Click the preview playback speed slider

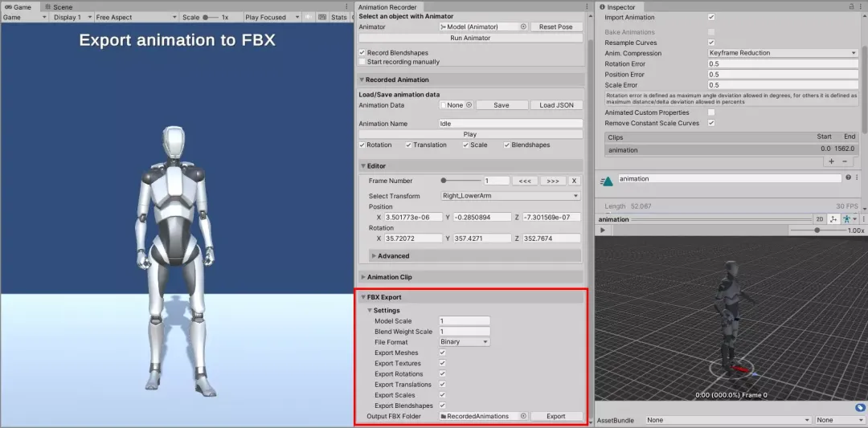tap(817, 230)
